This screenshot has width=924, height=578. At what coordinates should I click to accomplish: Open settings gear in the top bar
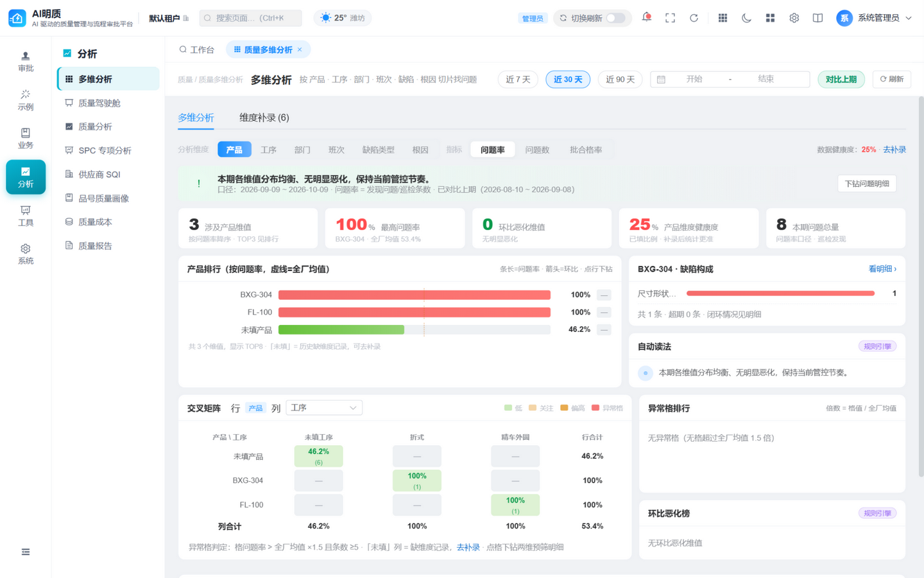pyautogui.click(x=794, y=18)
